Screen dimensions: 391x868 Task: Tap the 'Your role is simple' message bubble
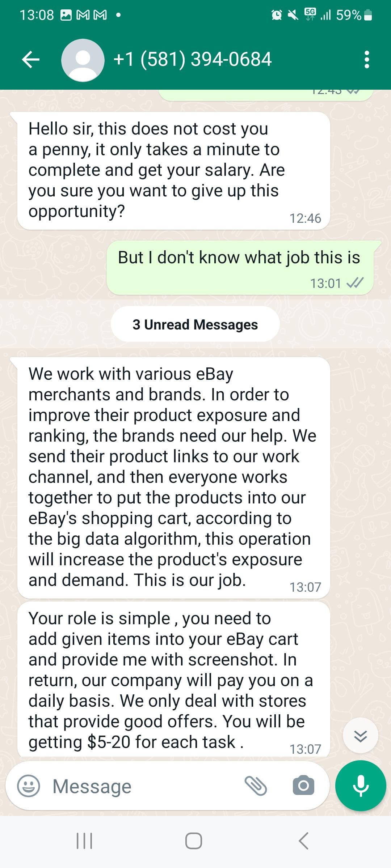173,679
